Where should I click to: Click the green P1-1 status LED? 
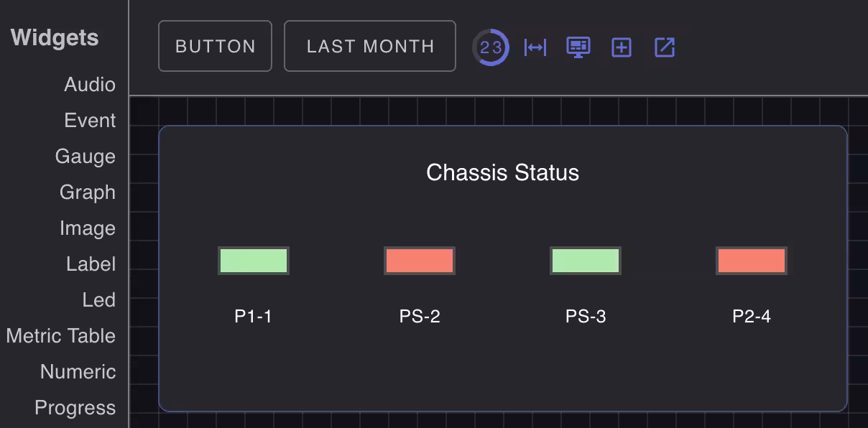click(x=254, y=261)
